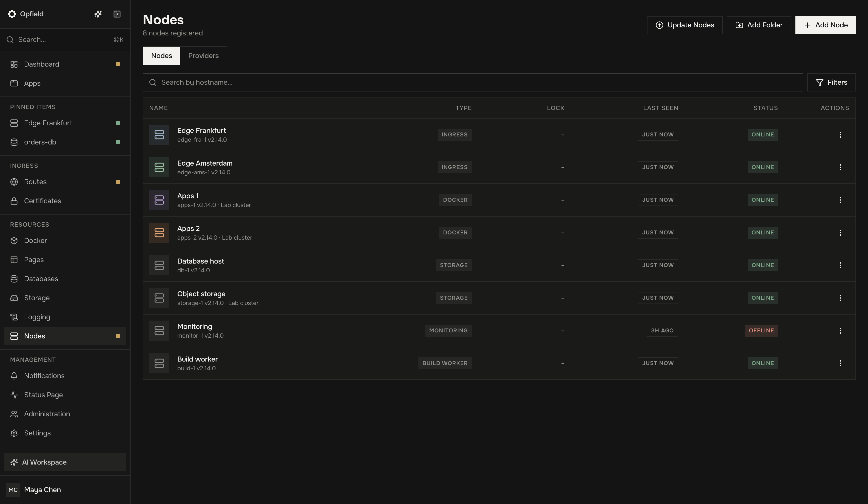Open actions menu for Edge Frankfurt row
This screenshot has width=868, height=504.
840,135
